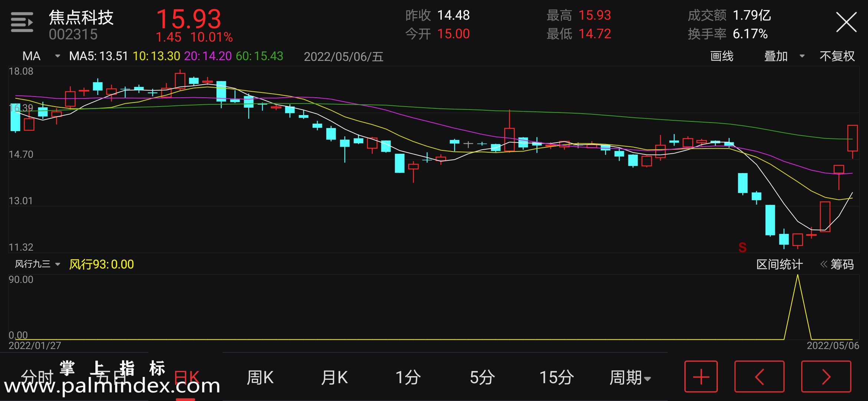868x401 pixels.
Task: Click the date 2022/05/06/五 label
Action: point(343,56)
